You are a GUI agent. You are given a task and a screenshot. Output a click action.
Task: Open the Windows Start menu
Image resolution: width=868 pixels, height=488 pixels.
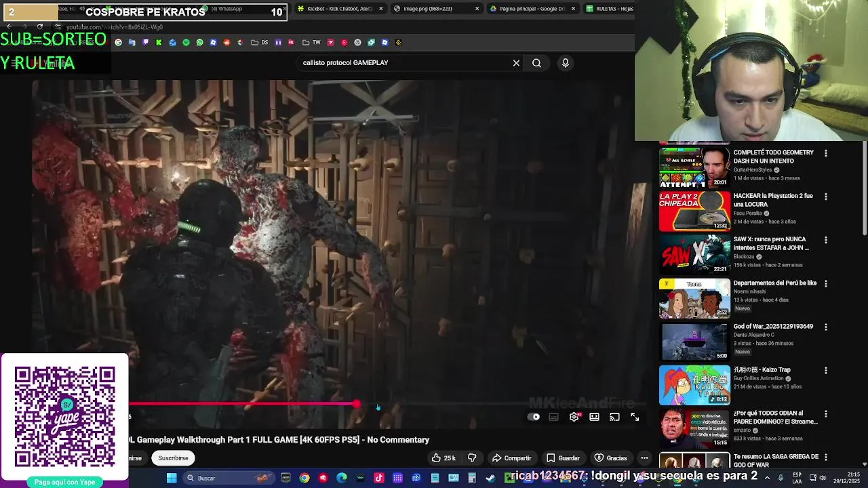tap(172, 479)
